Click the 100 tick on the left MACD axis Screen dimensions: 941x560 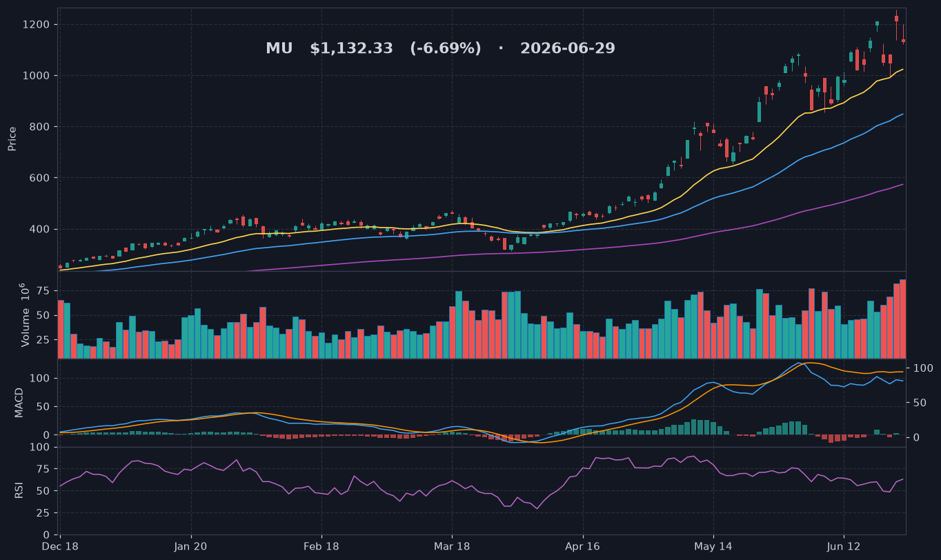click(40, 379)
